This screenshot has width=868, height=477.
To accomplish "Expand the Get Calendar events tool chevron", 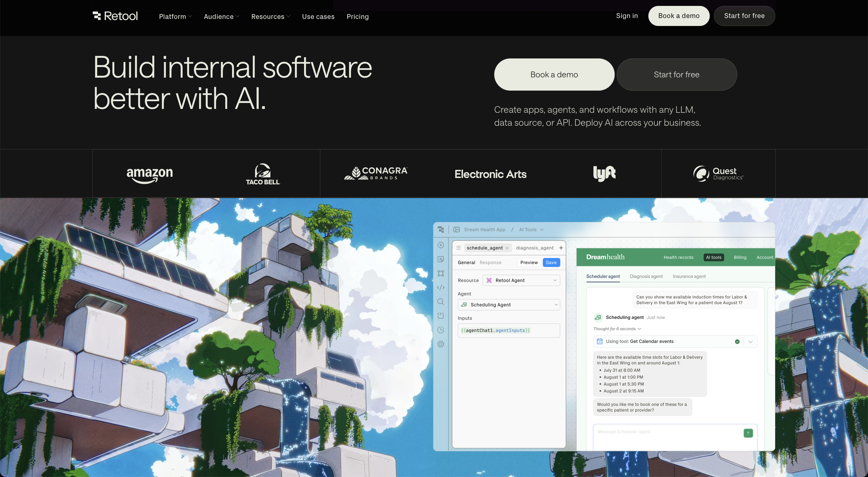I will (750, 342).
